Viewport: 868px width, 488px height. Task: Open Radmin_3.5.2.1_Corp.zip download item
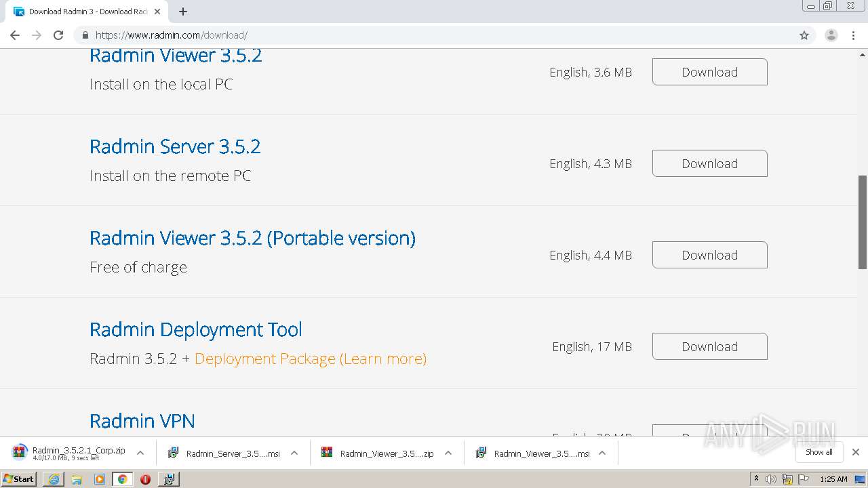(68, 453)
